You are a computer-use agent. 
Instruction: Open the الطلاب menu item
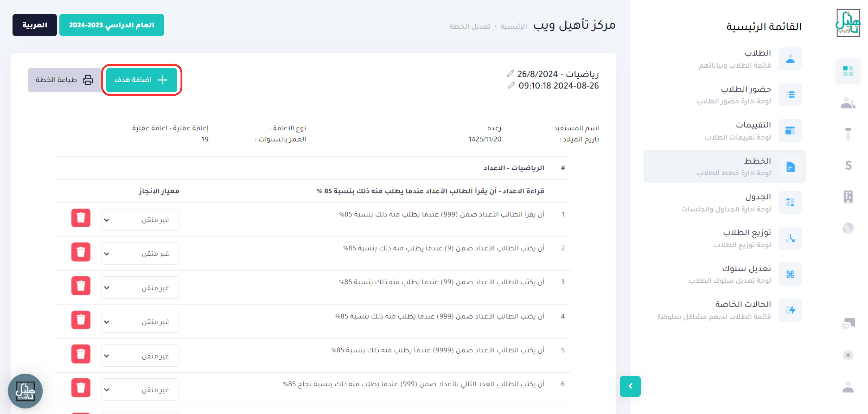725,59
